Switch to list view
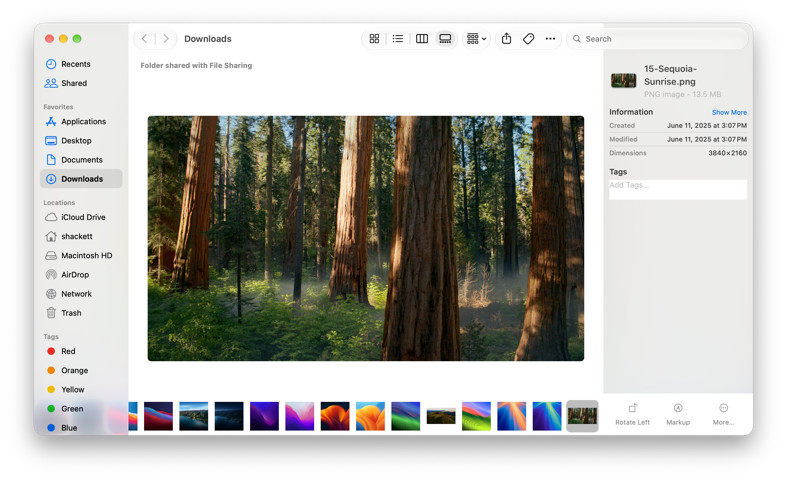Image resolution: width=787 pixels, height=480 pixels. click(398, 39)
